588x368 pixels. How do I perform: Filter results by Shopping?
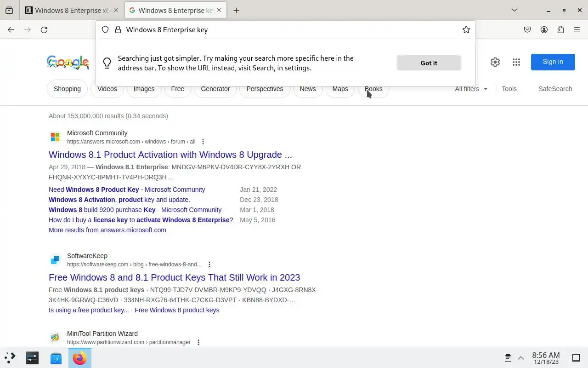[67, 89]
